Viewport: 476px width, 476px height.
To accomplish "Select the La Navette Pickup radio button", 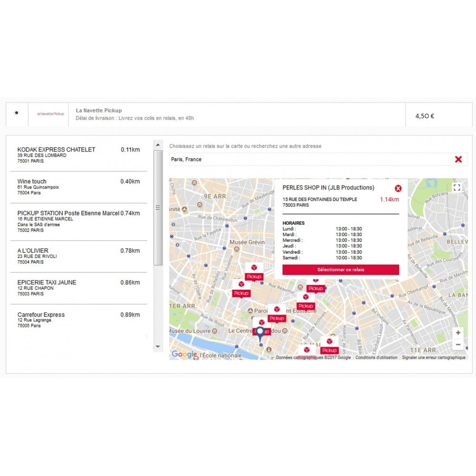I will (17, 113).
